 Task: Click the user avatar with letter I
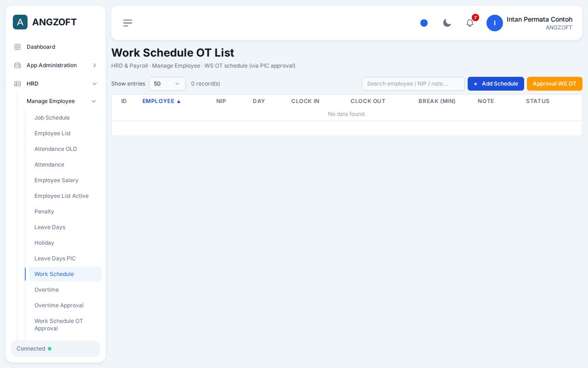(x=495, y=23)
